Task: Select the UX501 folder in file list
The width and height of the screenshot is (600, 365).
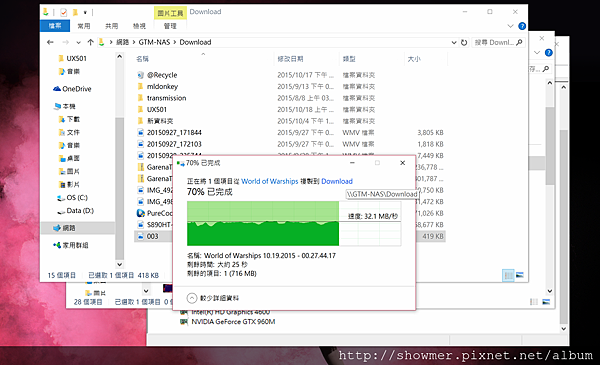Action: coord(157,109)
